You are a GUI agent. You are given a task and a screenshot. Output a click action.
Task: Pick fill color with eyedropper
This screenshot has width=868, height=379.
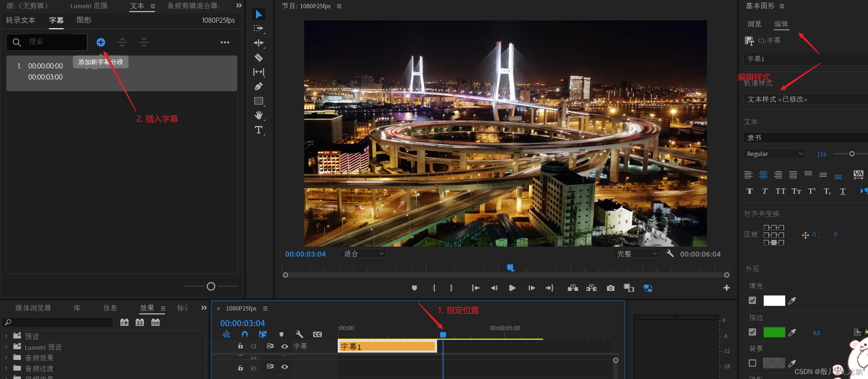point(792,301)
